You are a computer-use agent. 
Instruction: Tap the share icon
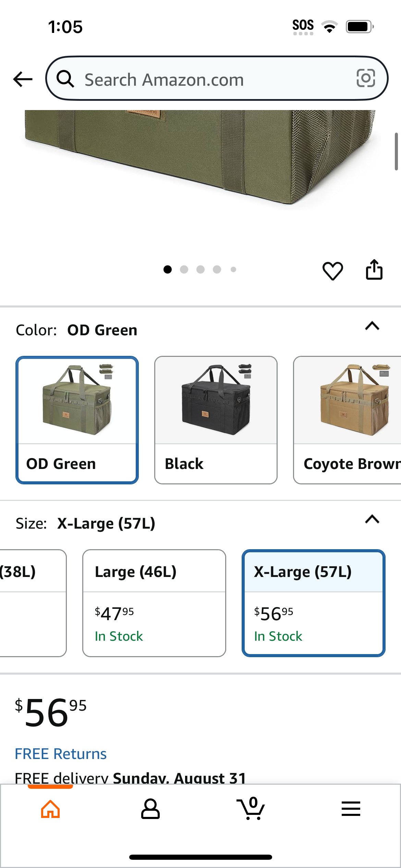tap(374, 270)
